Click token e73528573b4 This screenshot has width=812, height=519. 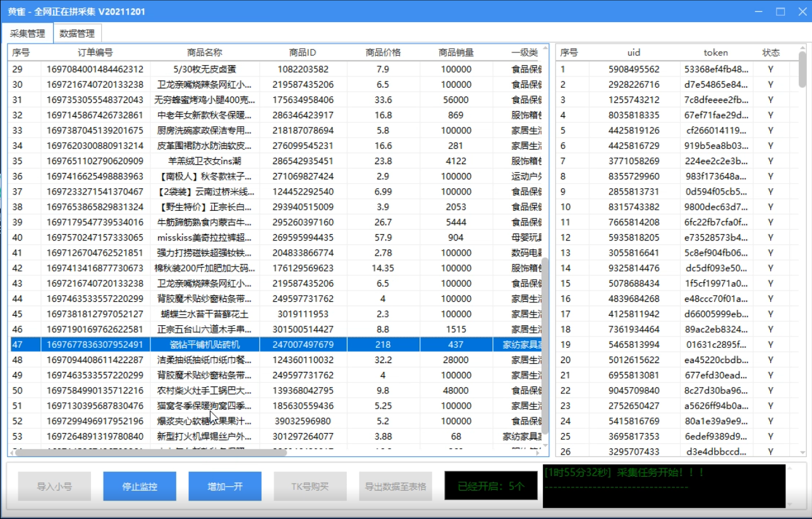(717, 237)
